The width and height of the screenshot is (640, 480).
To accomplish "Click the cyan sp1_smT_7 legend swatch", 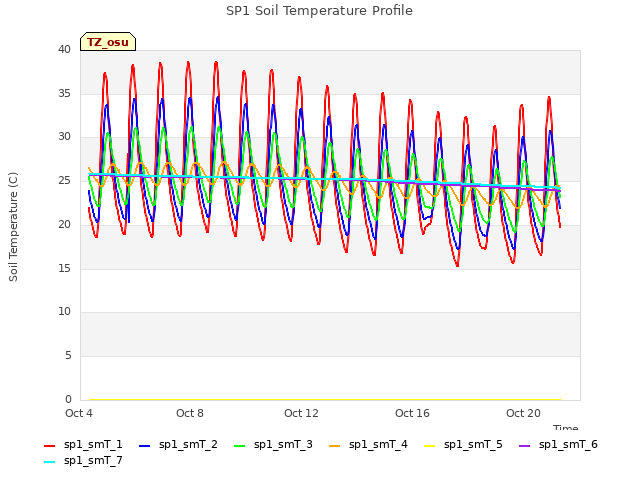I will 49,462.
